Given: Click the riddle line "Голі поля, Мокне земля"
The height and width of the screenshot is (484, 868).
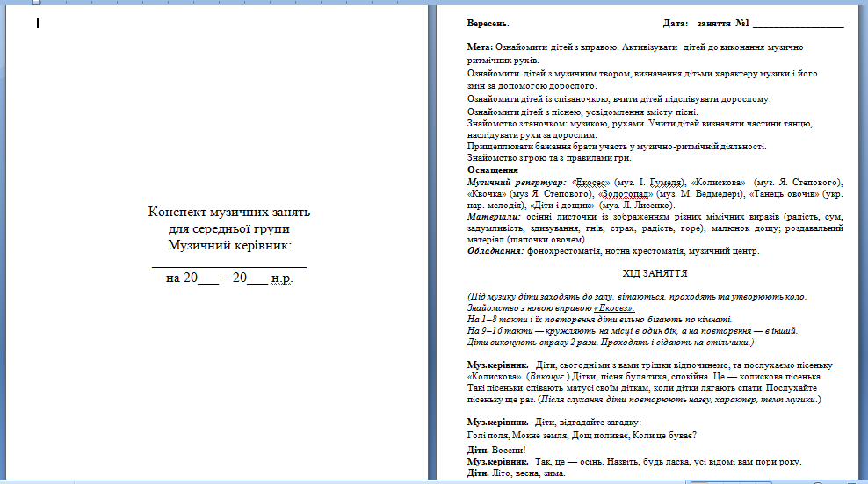Looking at the screenshot, I should (x=582, y=436).
